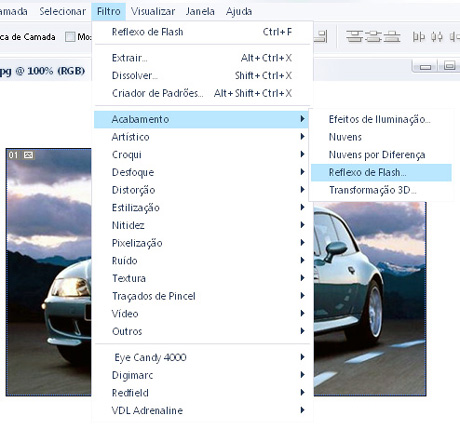The image size is (460, 429).
Task: Minimize the document window
Action: (x=425, y=66)
